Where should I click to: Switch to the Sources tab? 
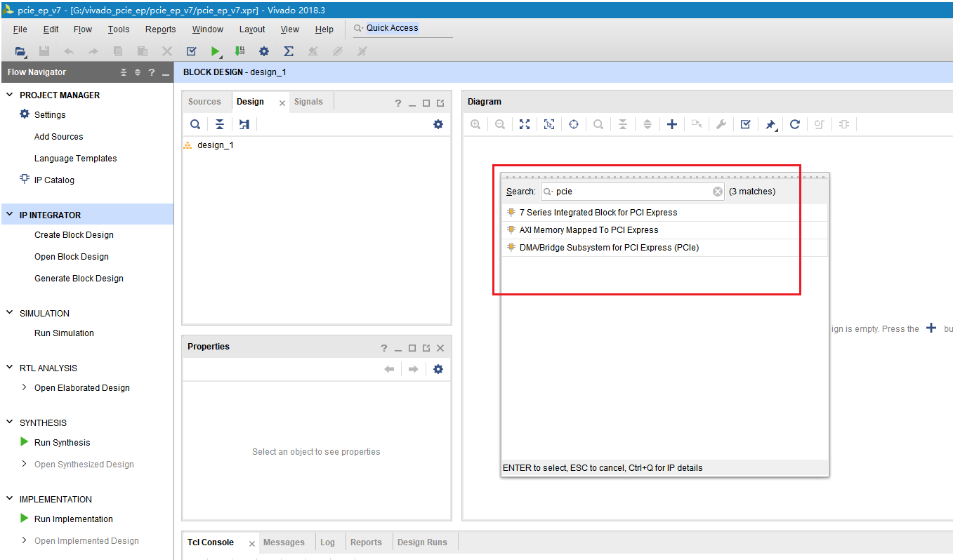pyautogui.click(x=204, y=102)
